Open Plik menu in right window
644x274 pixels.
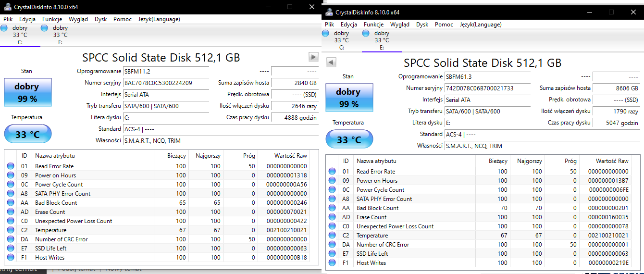coord(329,25)
